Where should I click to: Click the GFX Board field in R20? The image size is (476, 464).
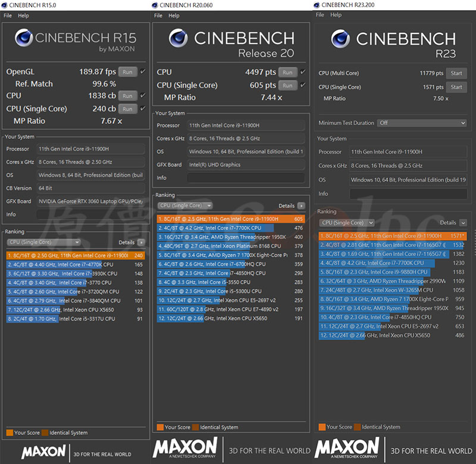pos(246,165)
